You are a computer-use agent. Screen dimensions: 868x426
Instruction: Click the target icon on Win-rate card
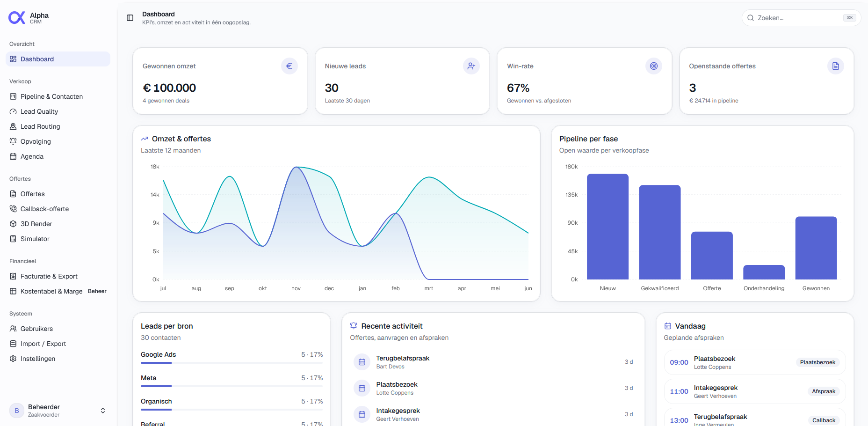(654, 66)
